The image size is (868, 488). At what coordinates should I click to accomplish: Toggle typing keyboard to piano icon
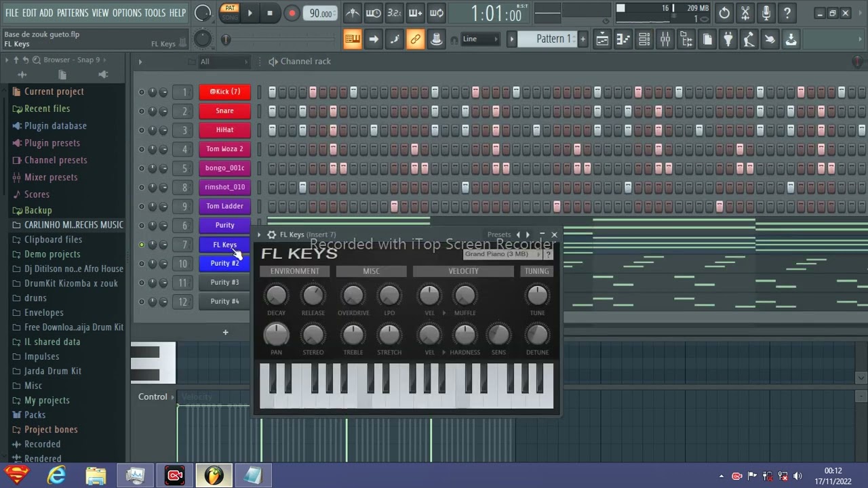click(x=353, y=39)
